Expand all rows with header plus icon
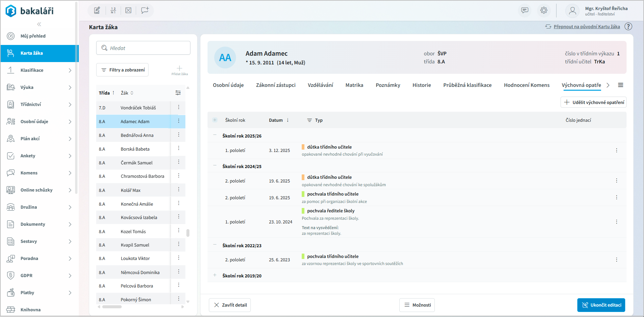The height and width of the screenshot is (317, 644). point(215,120)
